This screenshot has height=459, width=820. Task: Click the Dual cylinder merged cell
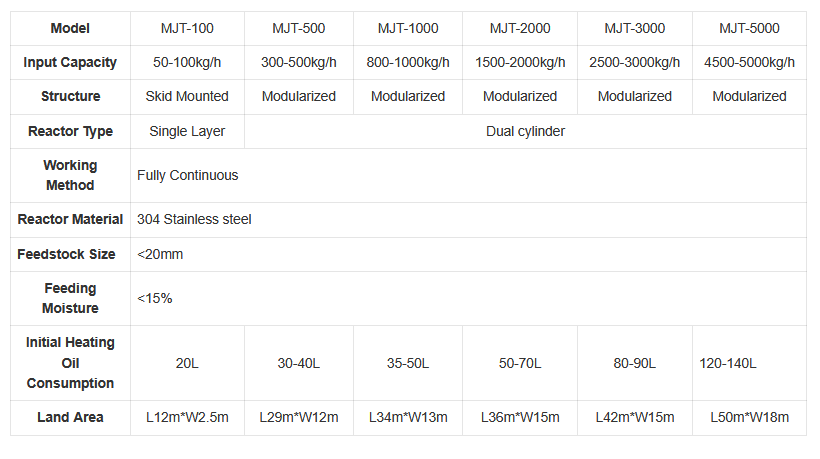[525, 131]
